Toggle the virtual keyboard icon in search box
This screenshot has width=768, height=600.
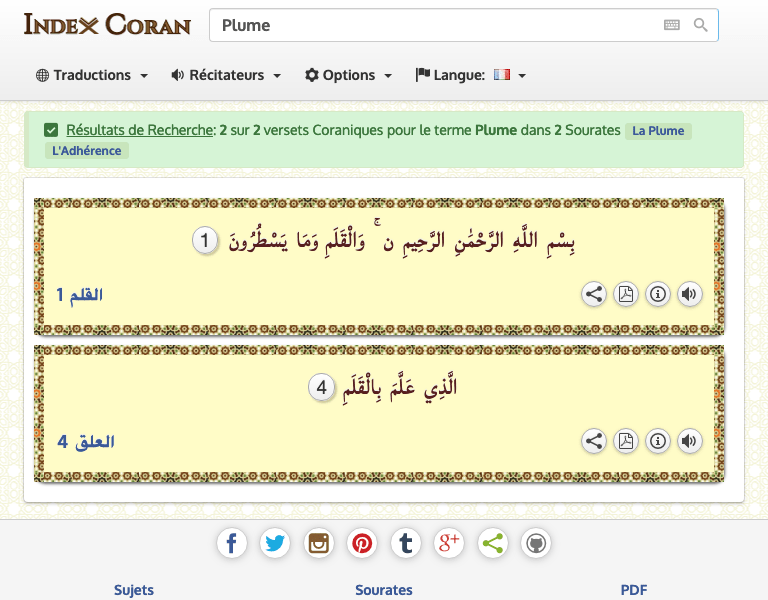(x=671, y=26)
